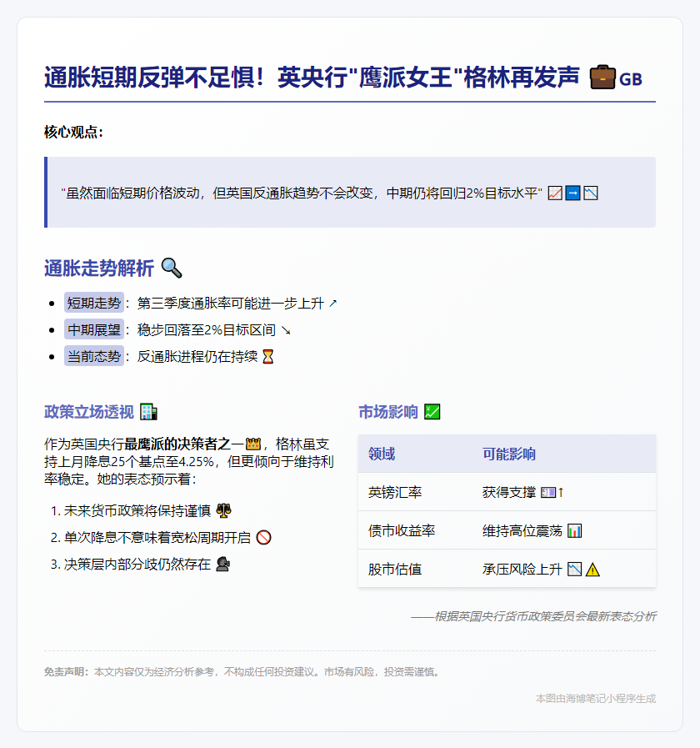
Task: Click the footer 本图由海博笔记小程序生成
Action: pos(596,699)
